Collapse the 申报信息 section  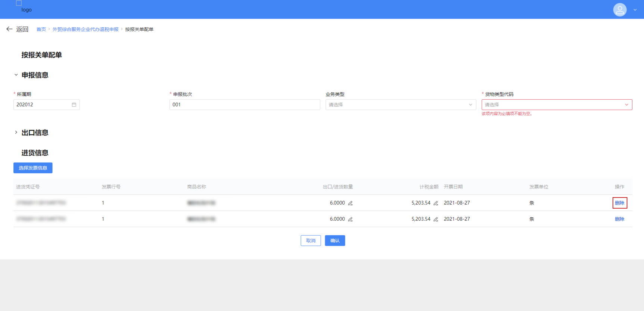tap(16, 75)
